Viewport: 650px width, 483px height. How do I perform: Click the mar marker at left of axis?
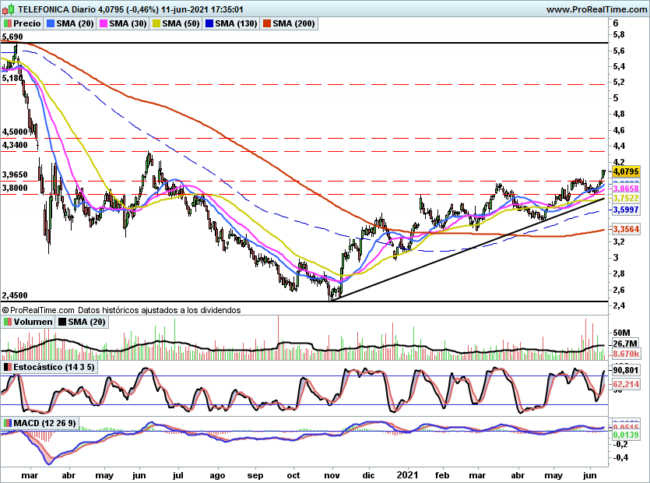coord(29,476)
